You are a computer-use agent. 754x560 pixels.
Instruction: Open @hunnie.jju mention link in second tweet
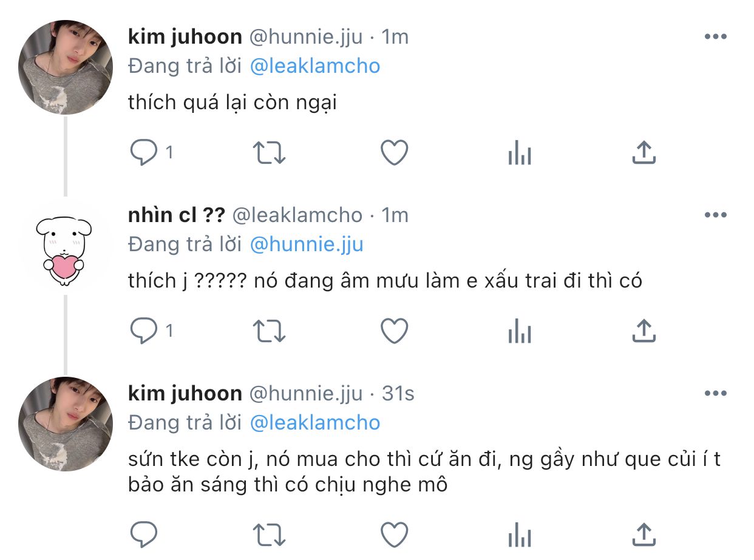[307, 245]
